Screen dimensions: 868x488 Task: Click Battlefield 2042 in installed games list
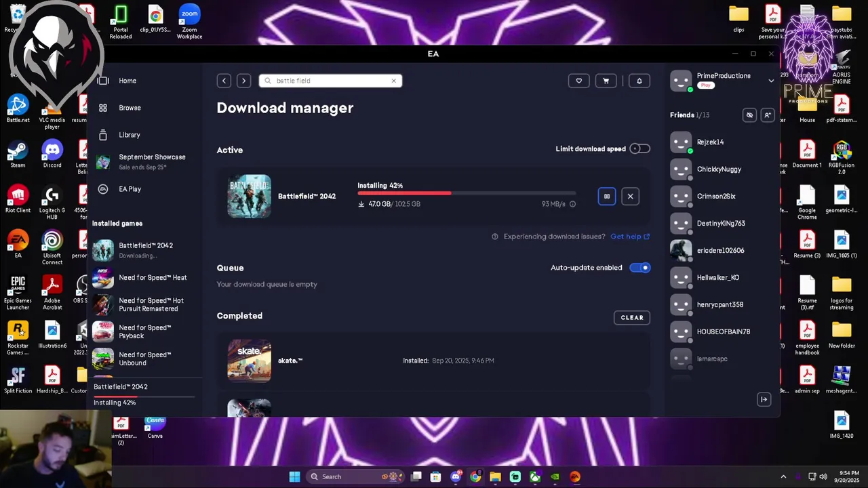[x=144, y=250]
